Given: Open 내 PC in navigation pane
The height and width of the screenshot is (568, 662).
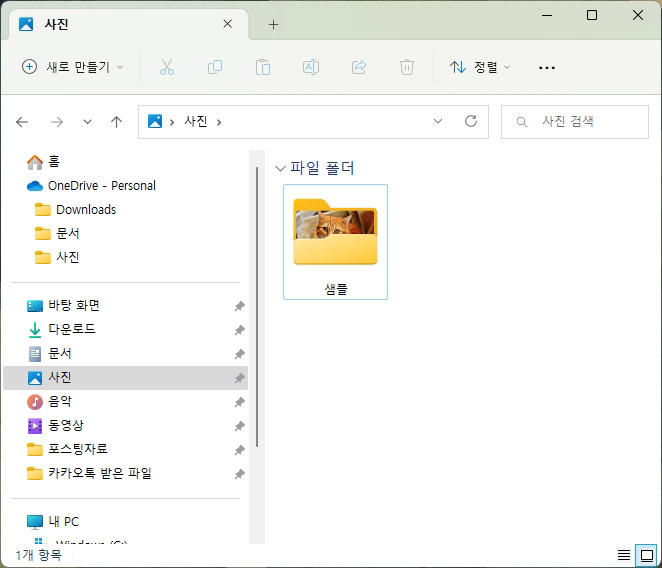Looking at the screenshot, I should (52, 522).
